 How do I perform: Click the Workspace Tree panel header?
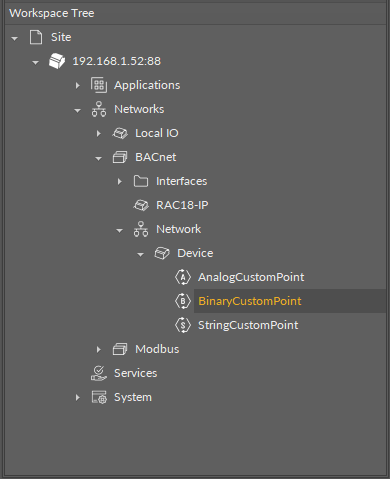point(195,13)
